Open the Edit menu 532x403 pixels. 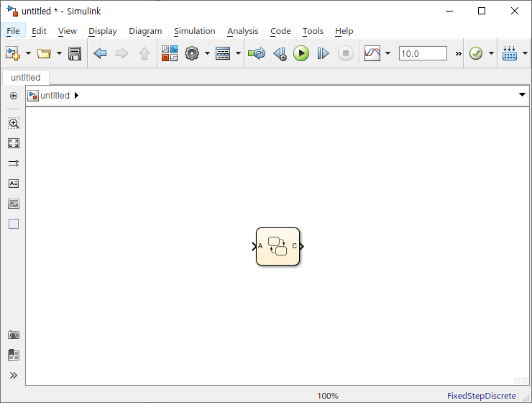coord(39,31)
